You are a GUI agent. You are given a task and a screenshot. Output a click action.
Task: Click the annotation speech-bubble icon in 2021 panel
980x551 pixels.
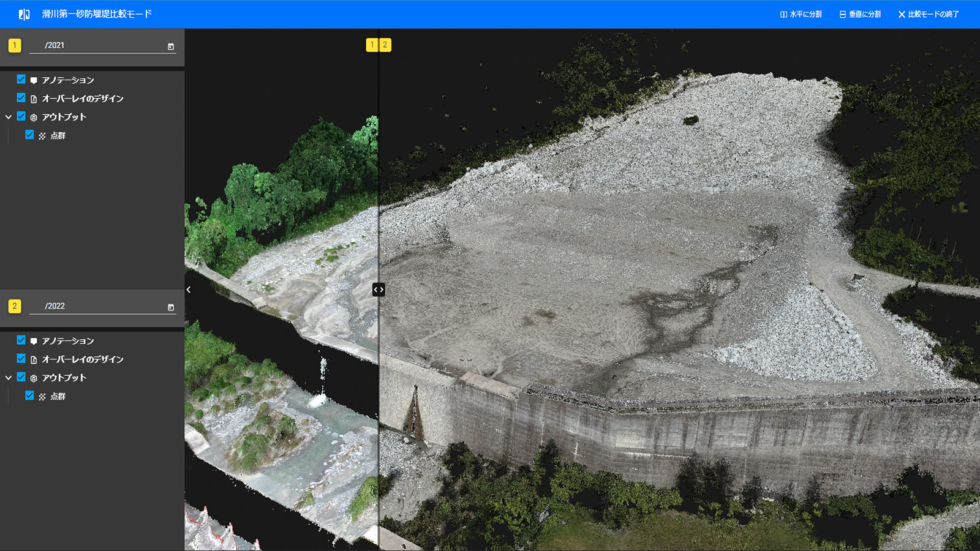(32, 80)
